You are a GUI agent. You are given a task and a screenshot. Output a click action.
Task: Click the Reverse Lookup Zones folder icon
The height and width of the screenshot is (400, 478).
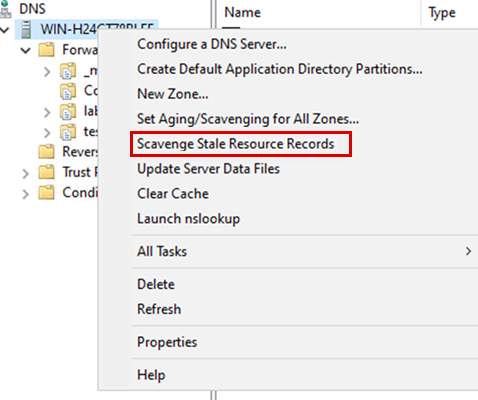[46, 152]
